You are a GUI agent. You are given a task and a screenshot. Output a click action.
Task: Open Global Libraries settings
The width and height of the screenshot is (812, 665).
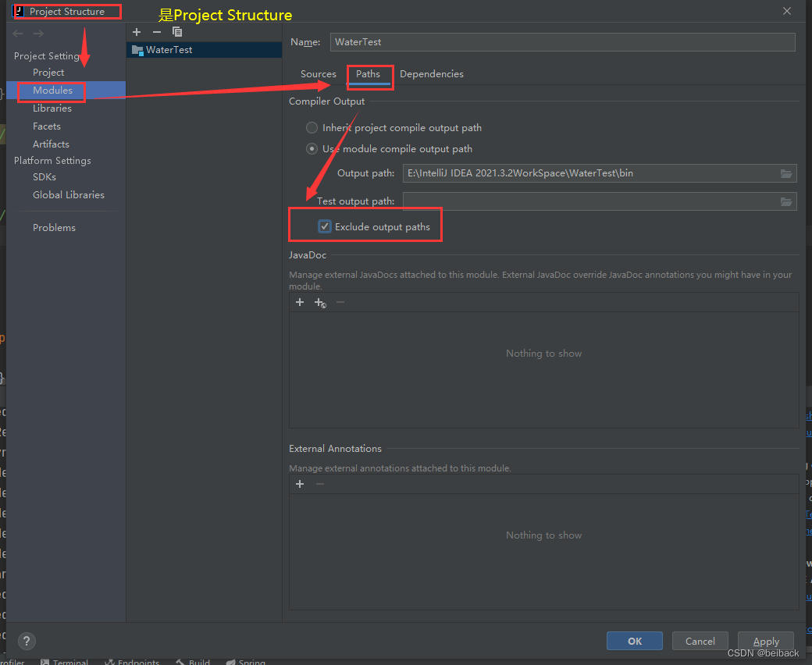[x=69, y=195]
